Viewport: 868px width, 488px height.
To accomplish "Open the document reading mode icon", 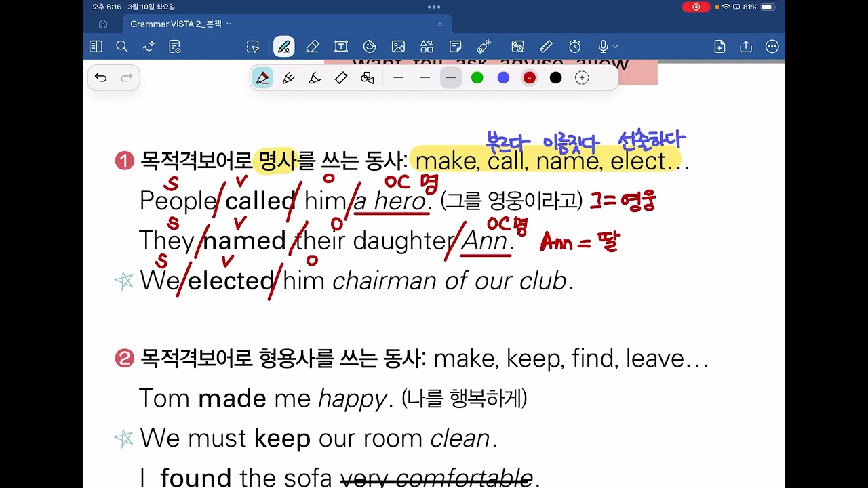I will (x=175, y=47).
